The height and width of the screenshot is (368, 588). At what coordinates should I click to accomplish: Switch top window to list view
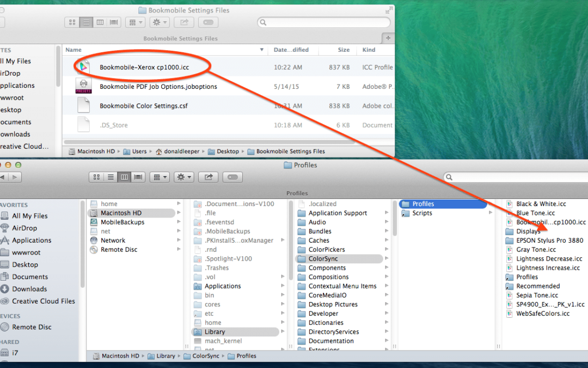[86, 22]
